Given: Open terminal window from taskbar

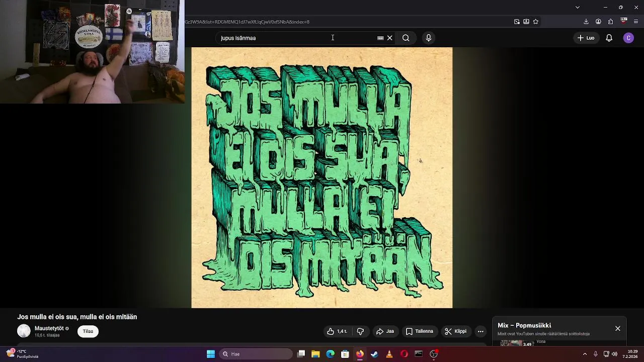Looking at the screenshot, I should click(x=419, y=354).
